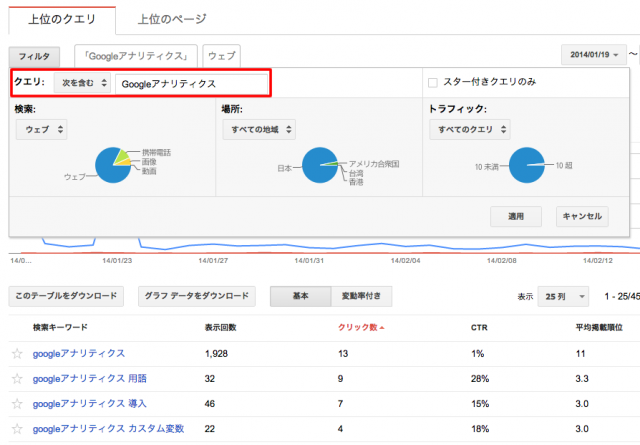The width and height of the screenshot is (640, 445).
Task: Open the 次を含む query condition dropdown
Action: (82, 83)
